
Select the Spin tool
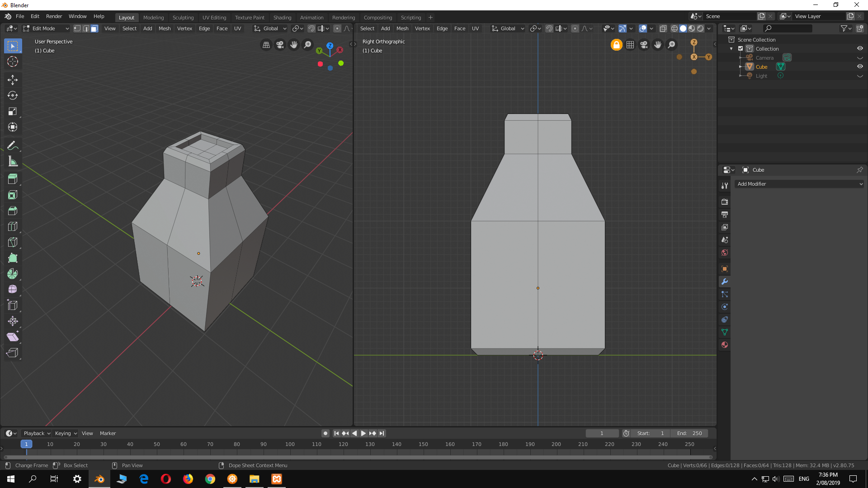tap(13, 274)
